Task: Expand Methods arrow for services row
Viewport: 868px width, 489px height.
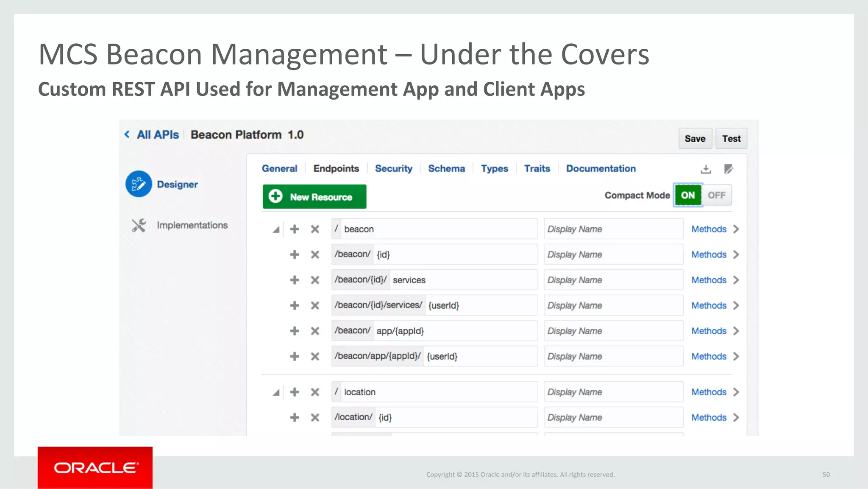Action: click(x=736, y=280)
